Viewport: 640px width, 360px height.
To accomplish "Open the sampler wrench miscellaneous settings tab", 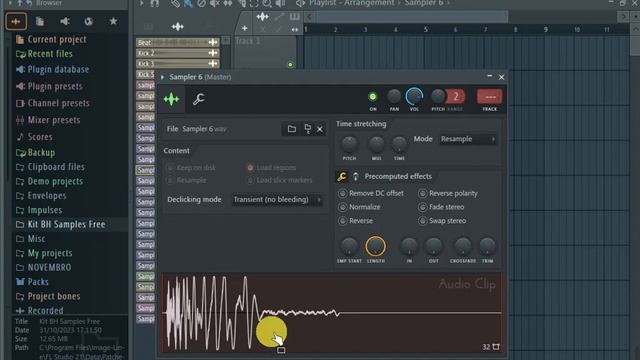I will point(199,99).
